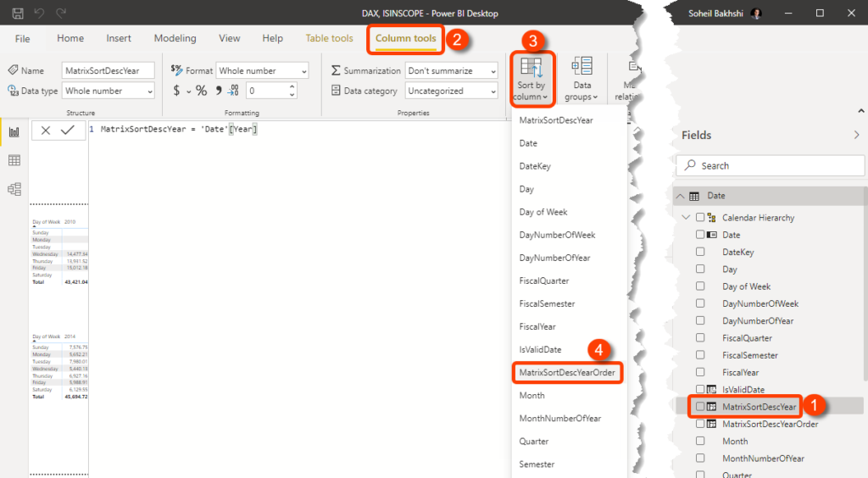868x478 pixels.
Task: Tick the MonthNumberOfYear field checkbox
Action: [x=700, y=458]
